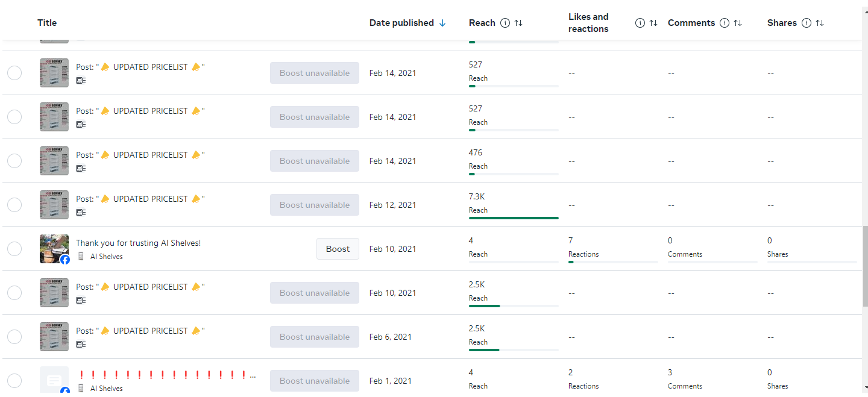
Task: Click the Title column header
Action: point(47,23)
